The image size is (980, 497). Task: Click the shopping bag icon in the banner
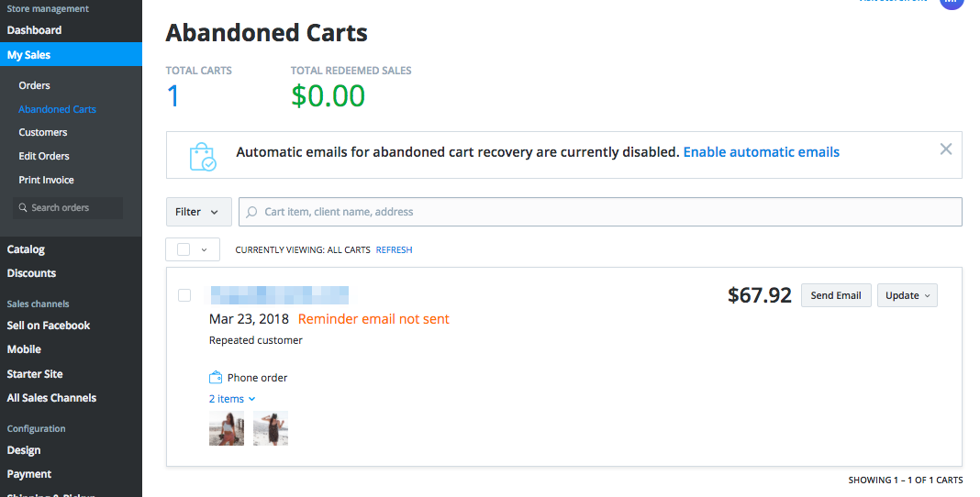point(202,156)
